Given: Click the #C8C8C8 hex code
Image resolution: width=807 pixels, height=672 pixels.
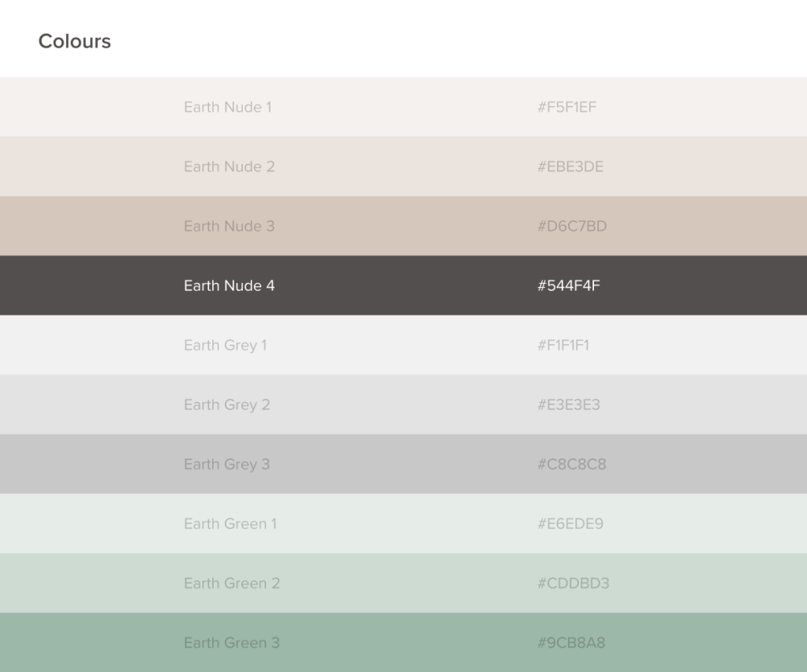Looking at the screenshot, I should click(572, 465).
